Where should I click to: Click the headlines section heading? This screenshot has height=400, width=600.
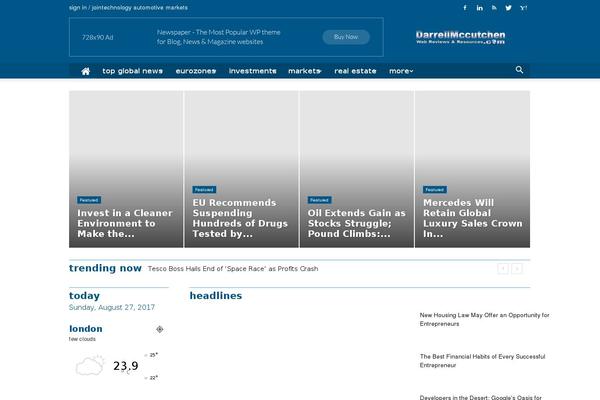pos(216,296)
